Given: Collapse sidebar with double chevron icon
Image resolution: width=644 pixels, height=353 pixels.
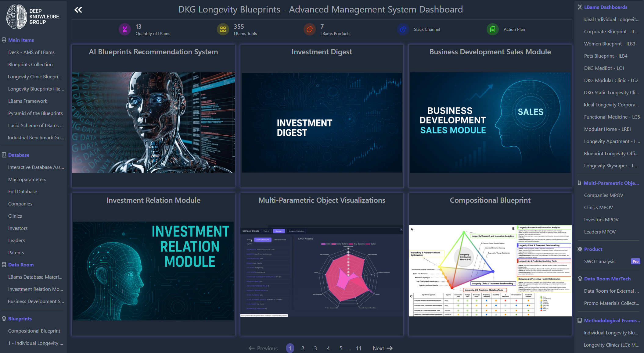Looking at the screenshot, I should tap(78, 10).
